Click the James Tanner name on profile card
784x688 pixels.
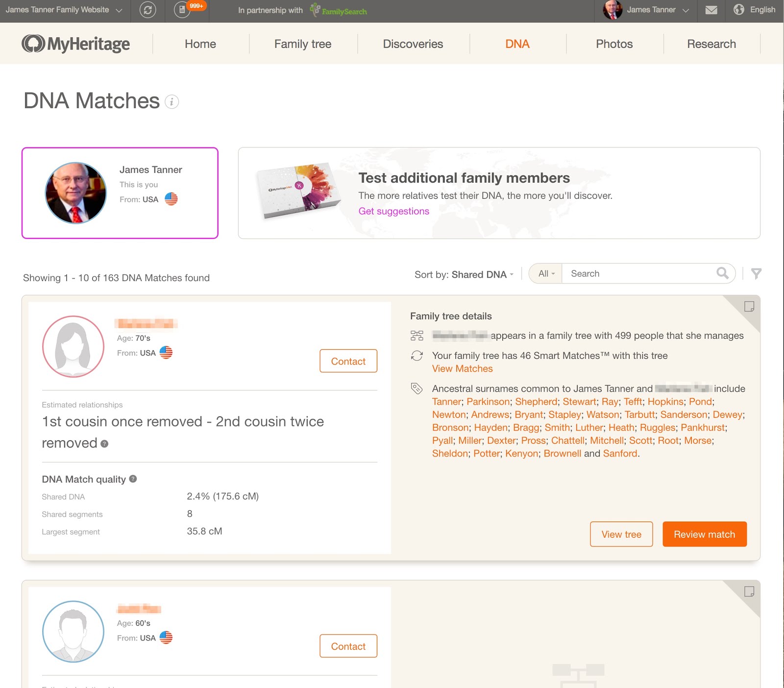(x=151, y=169)
